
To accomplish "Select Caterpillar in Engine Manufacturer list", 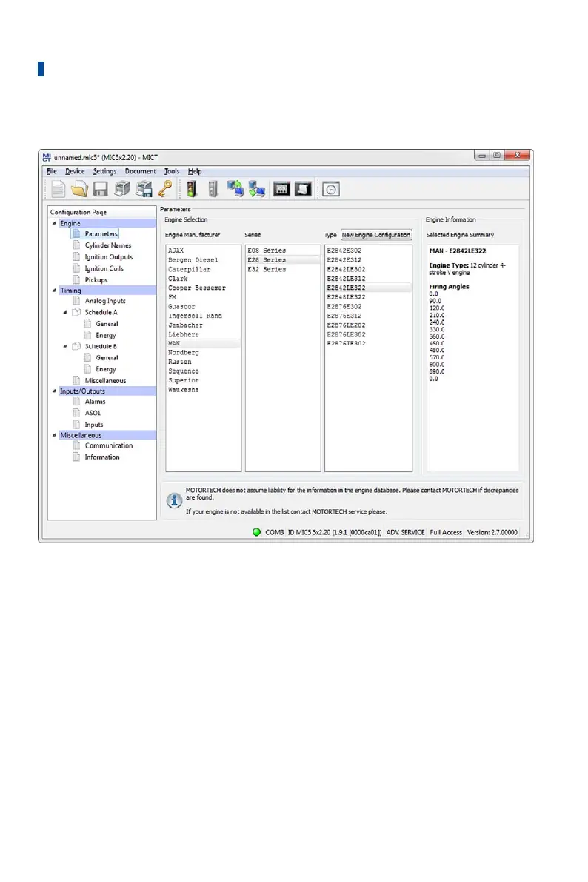I will (189, 270).
